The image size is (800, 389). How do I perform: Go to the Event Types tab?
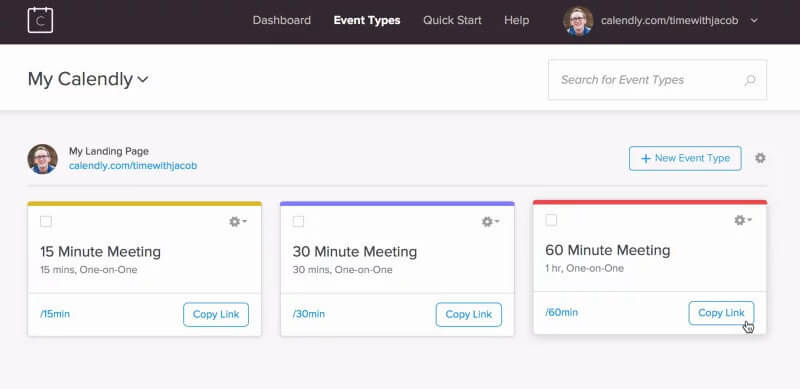pos(367,20)
